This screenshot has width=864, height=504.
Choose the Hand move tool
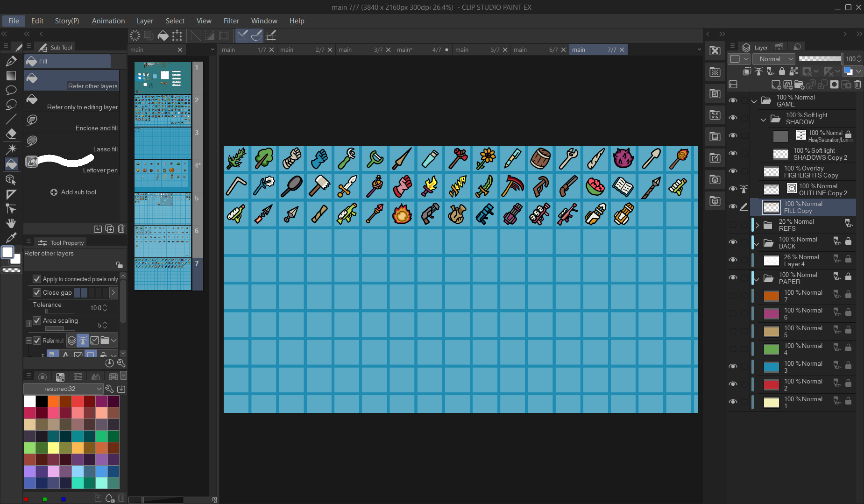point(11,223)
